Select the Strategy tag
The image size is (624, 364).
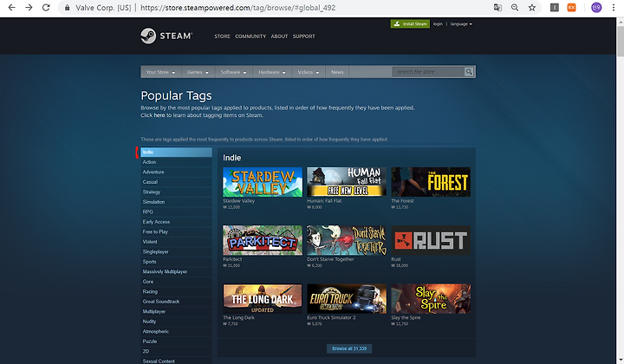coord(176,192)
